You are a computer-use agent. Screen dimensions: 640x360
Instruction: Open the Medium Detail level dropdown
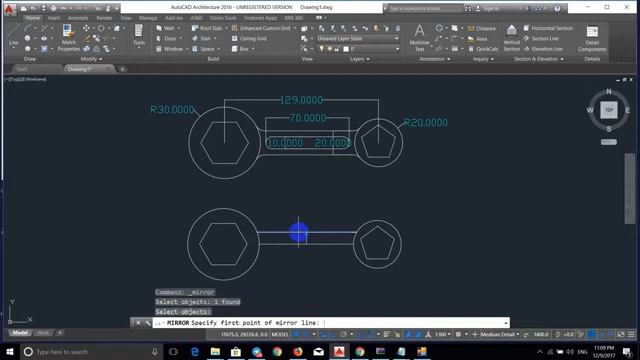[x=500, y=334]
